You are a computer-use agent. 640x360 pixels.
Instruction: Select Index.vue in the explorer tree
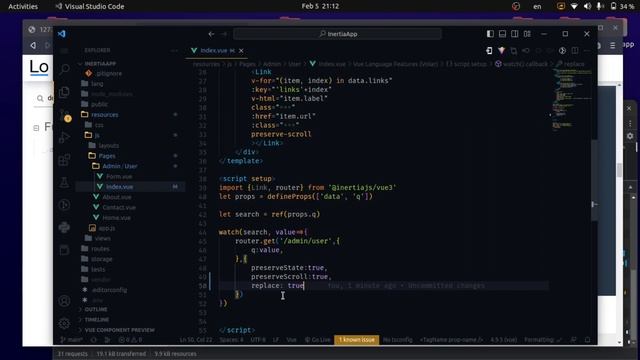pos(120,187)
